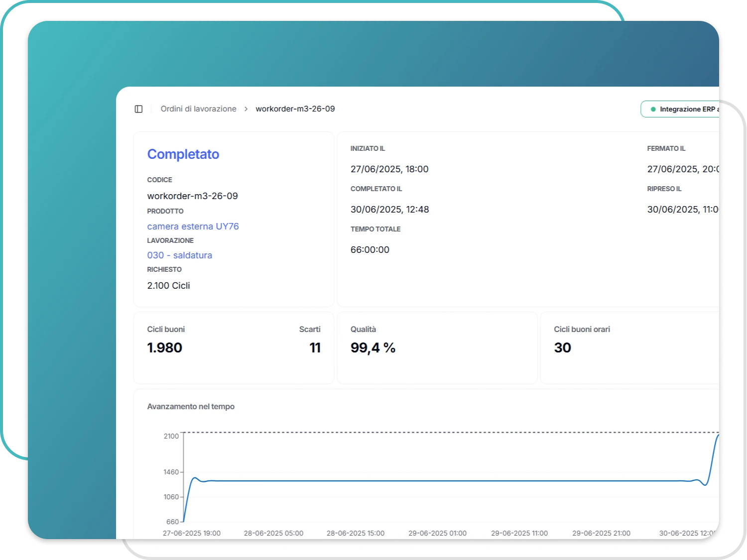
Task: Click the Cicli buoni value 1.980
Action: coord(164,348)
